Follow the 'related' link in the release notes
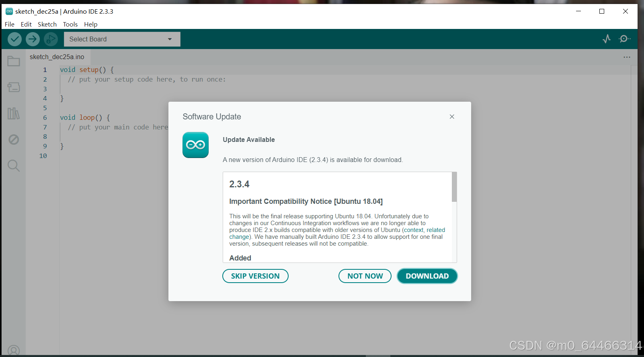Image resolution: width=644 pixels, height=357 pixels. (x=436, y=230)
